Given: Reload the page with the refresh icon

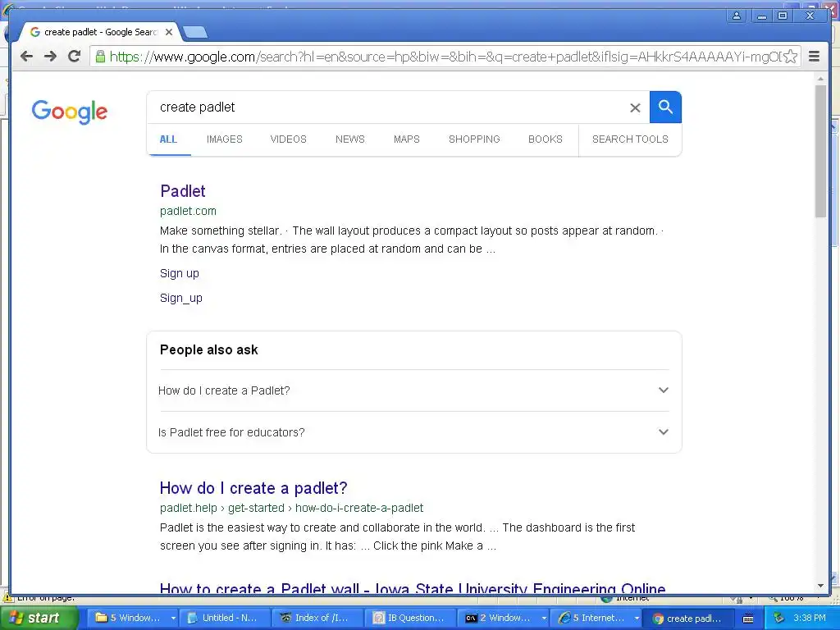Looking at the screenshot, I should 74,57.
